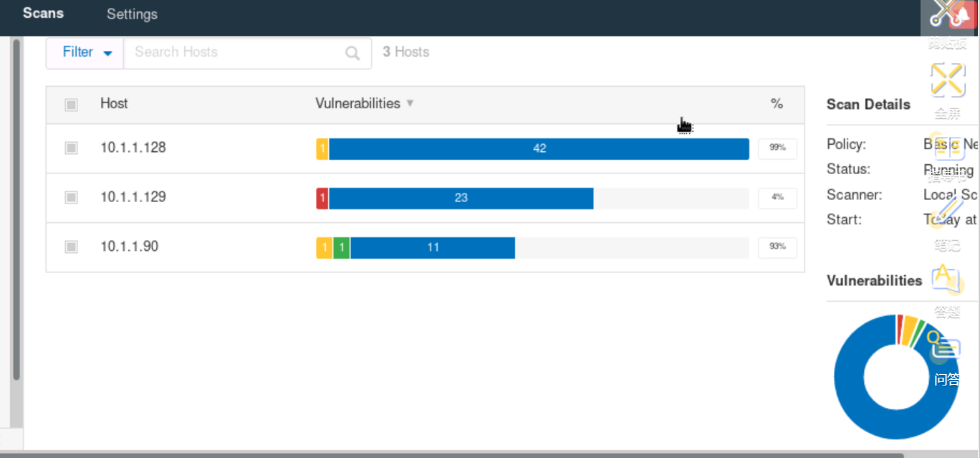Open the Settings tab
This screenshot has height=458, width=980.
click(132, 14)
